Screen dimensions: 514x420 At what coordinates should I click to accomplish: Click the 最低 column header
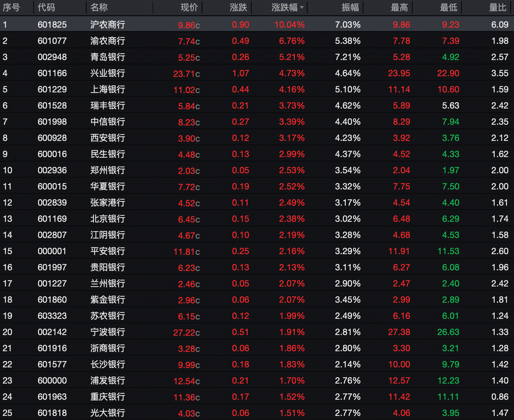tap(449, 8)
